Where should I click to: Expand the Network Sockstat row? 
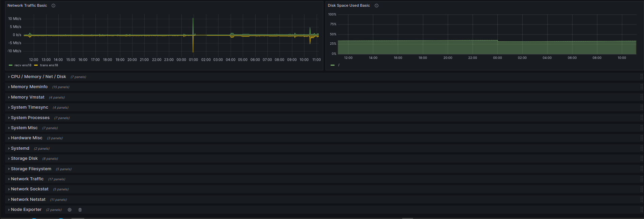29,189
